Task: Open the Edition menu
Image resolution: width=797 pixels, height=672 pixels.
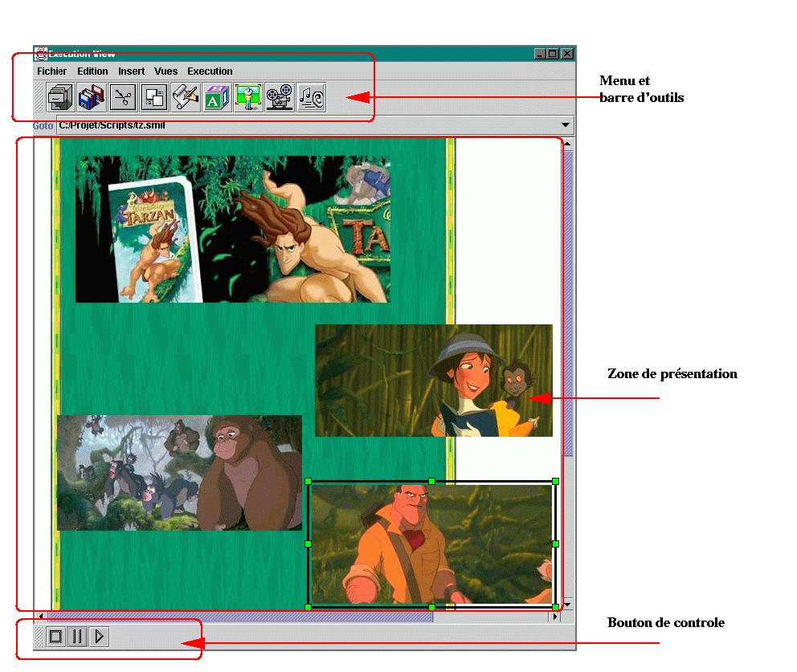Action: pos(92,71)
